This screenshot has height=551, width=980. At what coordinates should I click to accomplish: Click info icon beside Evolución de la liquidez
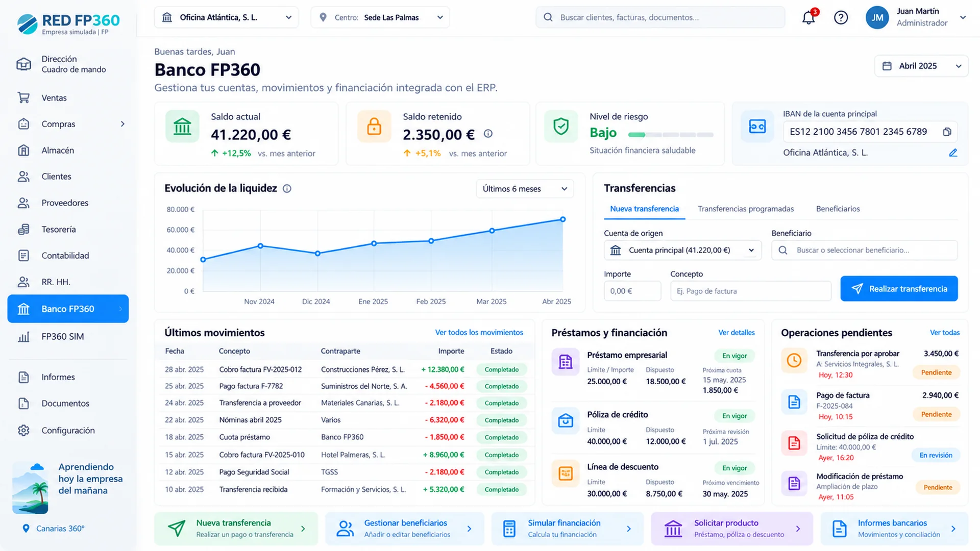(287, 189)
